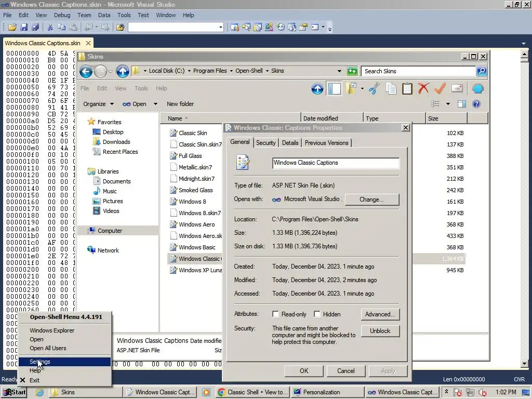
Task: Click the Copy pages icon in explorer toolbar
Action: click(x=391, y=89)
